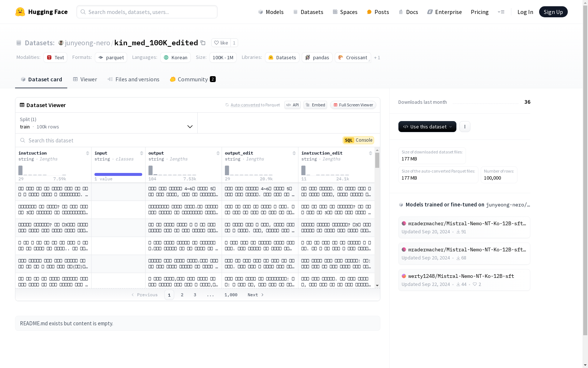Image resolution: width=588 pixels, height=368 pixels.
Task: Open Datasets in top navigation
Action: [308, 12]
